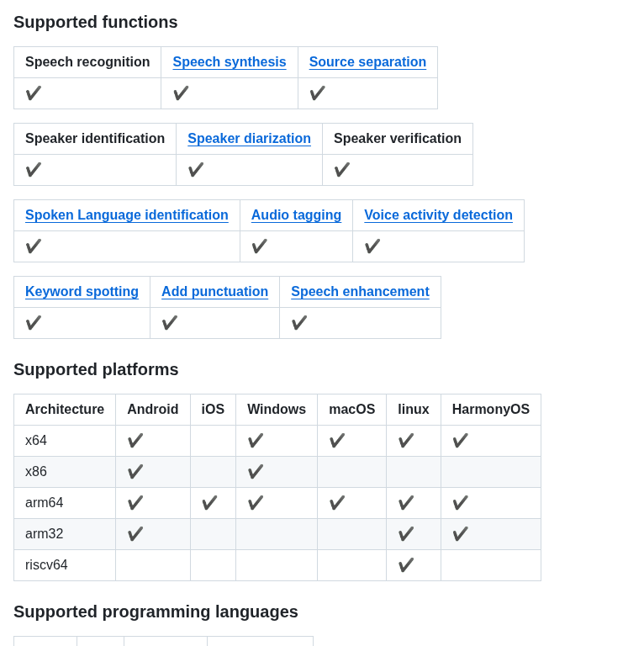
Task: Open the Keyword spotting link
Action: pyautogui.click(x=82, y=292)
